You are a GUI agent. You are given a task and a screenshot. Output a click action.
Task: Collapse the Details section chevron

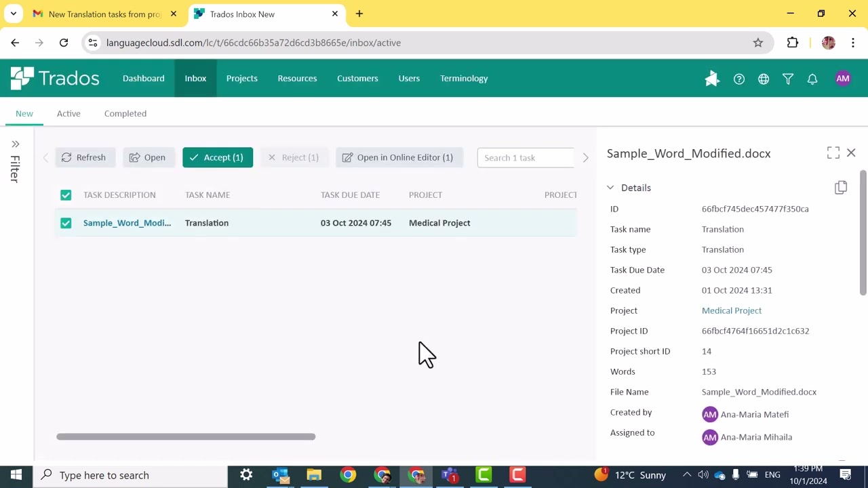point(610,188)
